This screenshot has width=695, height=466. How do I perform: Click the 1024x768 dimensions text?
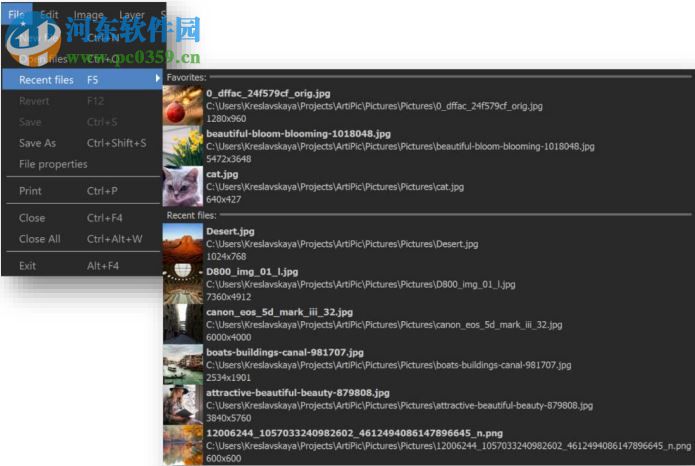[x=226, y=257]
